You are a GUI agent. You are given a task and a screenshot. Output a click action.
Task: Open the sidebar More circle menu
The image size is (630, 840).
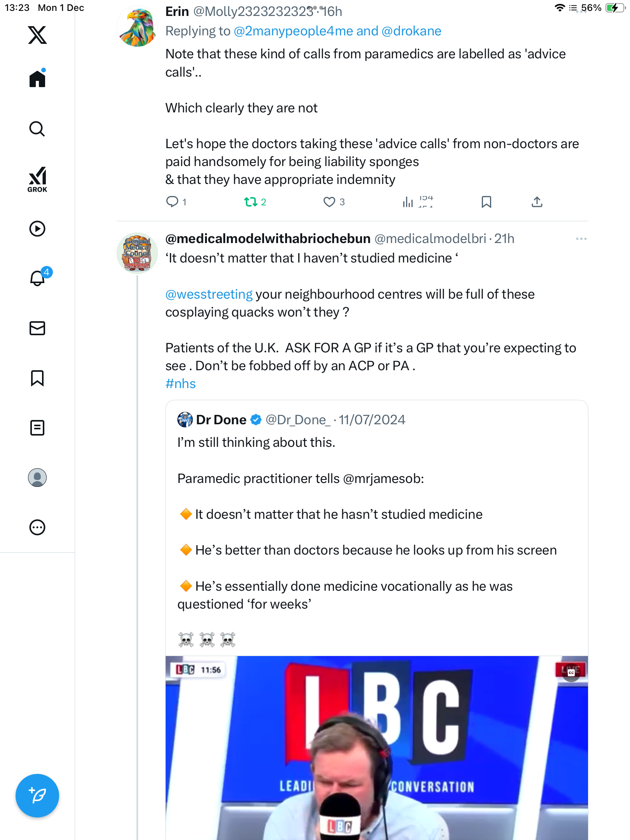[x=37, y=527]
